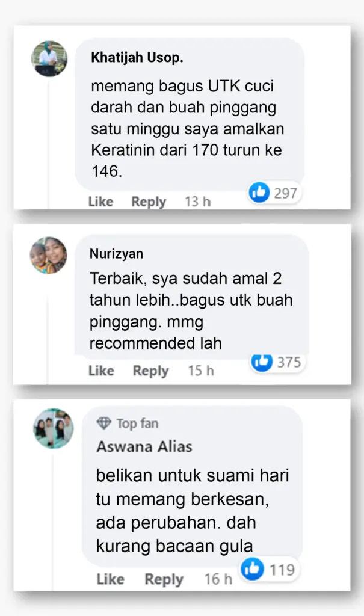
Task: Open Aswana Alias's profile picture
Action: pos(54,428)
